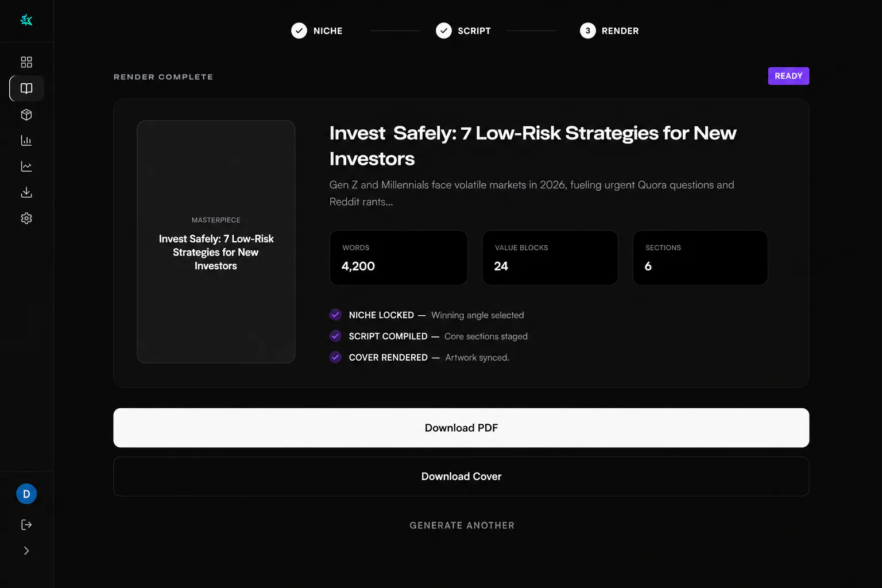Viewport: 882px width, 588px height.
Task: Go to the SCRIPT step
Action: 463,30
